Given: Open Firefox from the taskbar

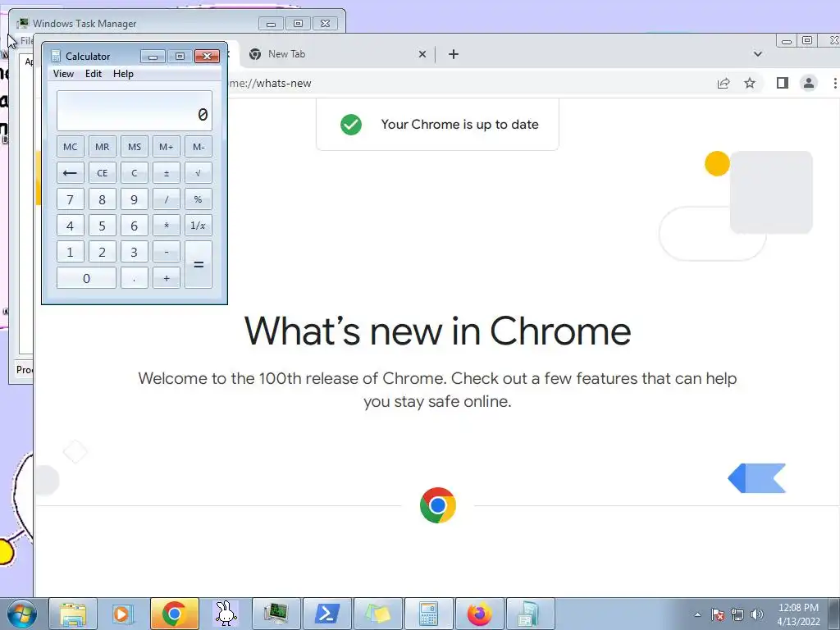Looking at the screenshot, I should coord(479,614).
